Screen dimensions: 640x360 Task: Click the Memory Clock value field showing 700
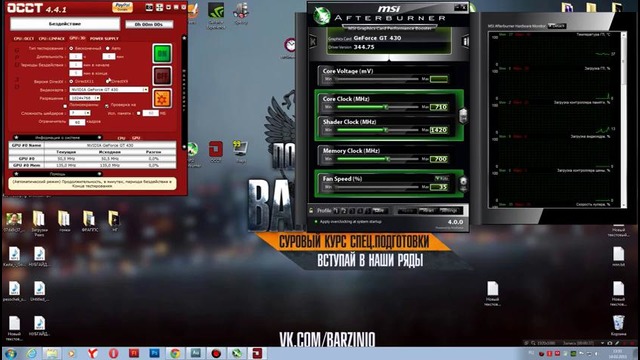click(439, 159)
